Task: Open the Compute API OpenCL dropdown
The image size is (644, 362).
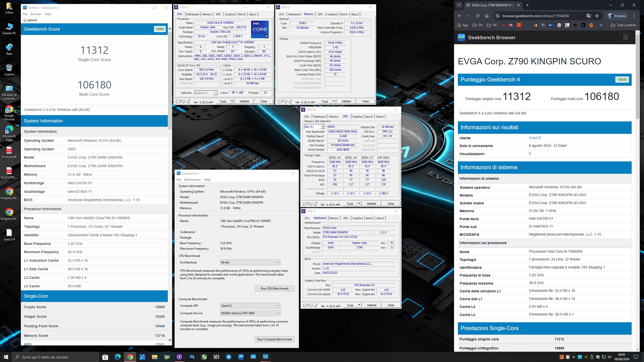Action: (x=250, y=306)
